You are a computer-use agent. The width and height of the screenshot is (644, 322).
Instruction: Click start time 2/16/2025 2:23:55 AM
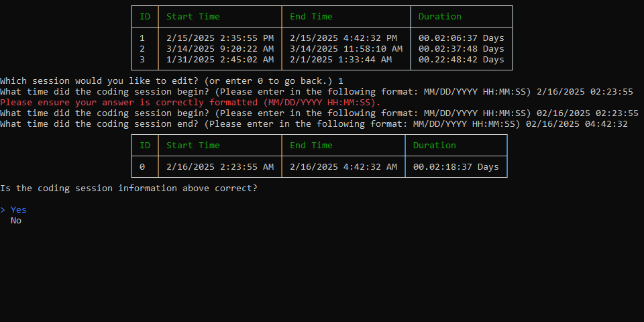pyautogui.click(x=220, y=167)
